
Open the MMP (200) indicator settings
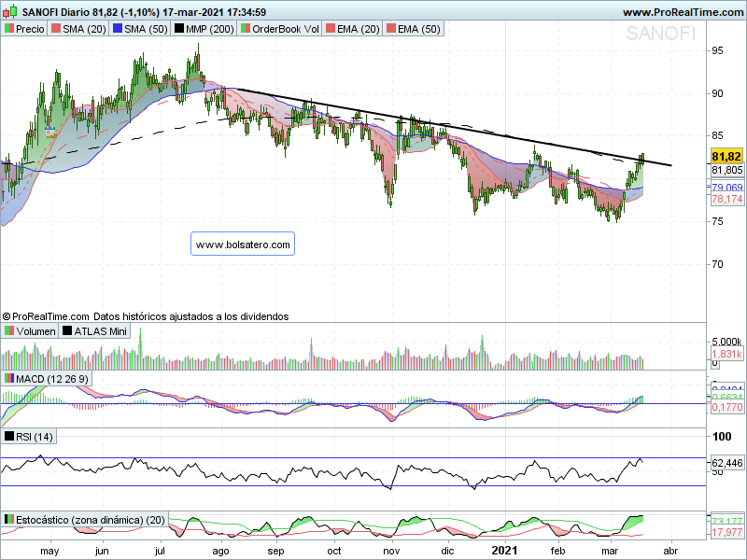pyautogui.click(x=204, y=29)
